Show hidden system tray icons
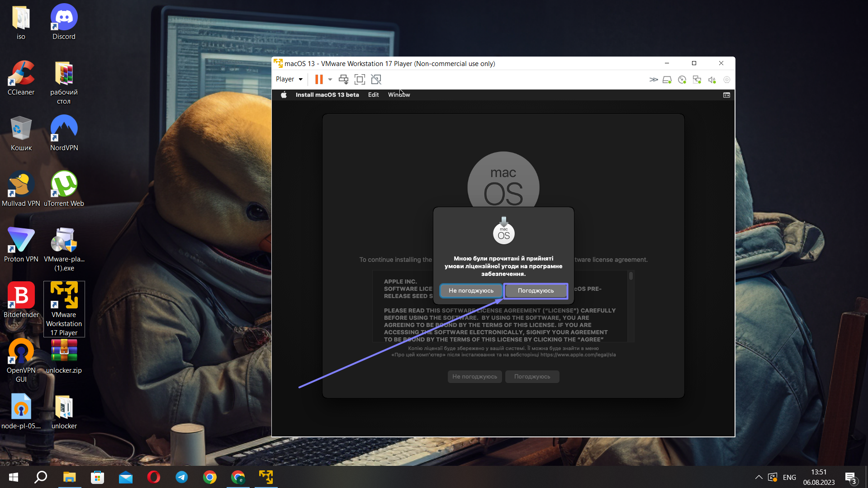 (759, 477)
